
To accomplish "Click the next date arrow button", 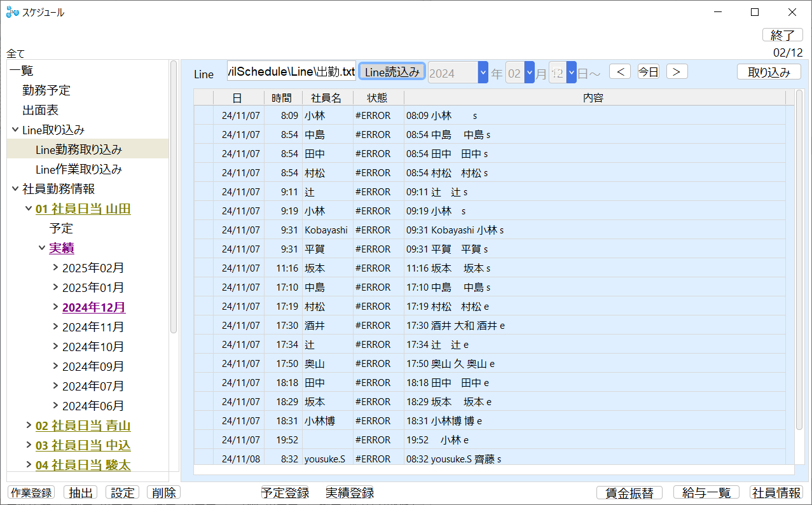I will [x=677, y=72].
